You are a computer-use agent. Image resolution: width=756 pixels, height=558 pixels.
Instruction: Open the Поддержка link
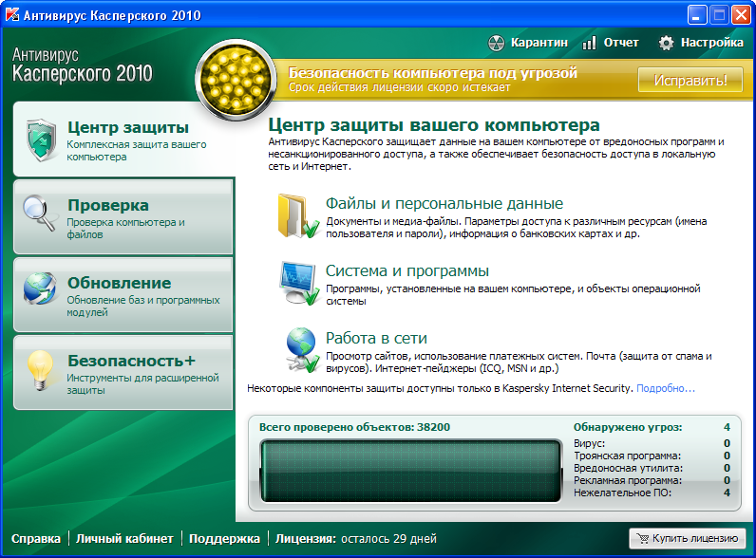click(x=224, y=539)
